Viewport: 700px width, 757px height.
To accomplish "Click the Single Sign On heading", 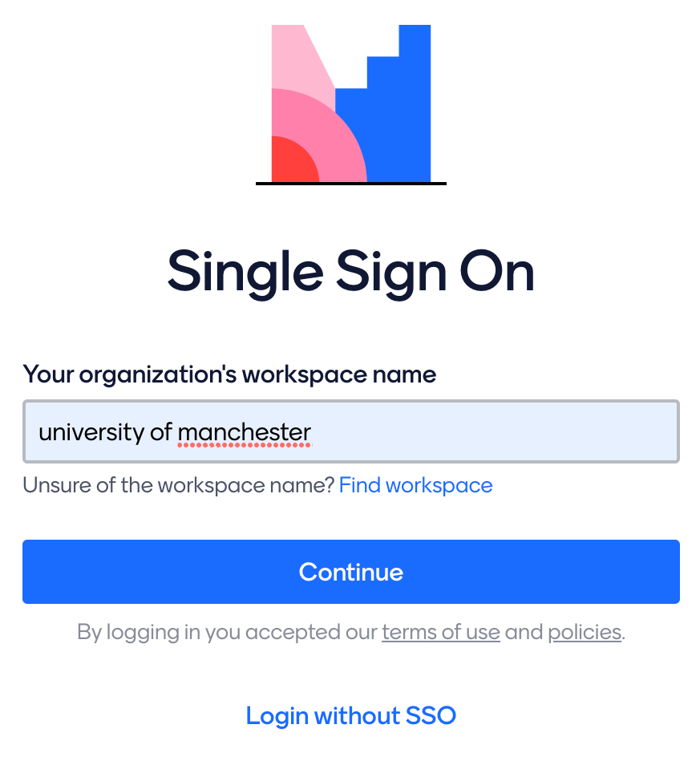I will pos(350,271).
